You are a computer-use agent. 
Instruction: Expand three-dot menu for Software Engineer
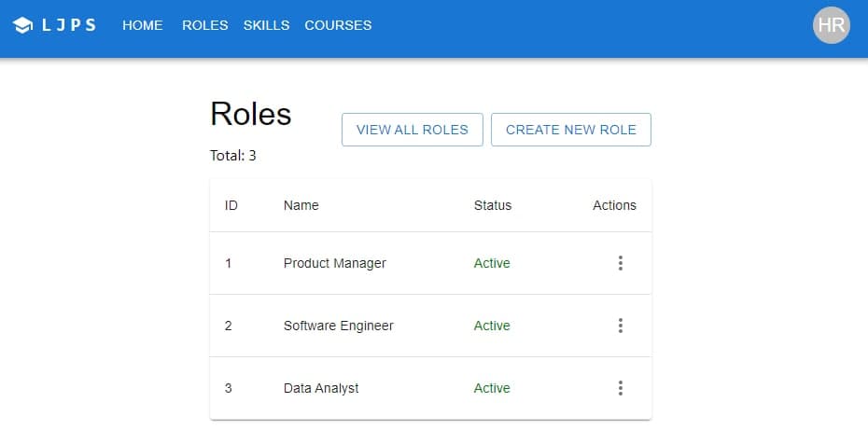coord(620,326)
